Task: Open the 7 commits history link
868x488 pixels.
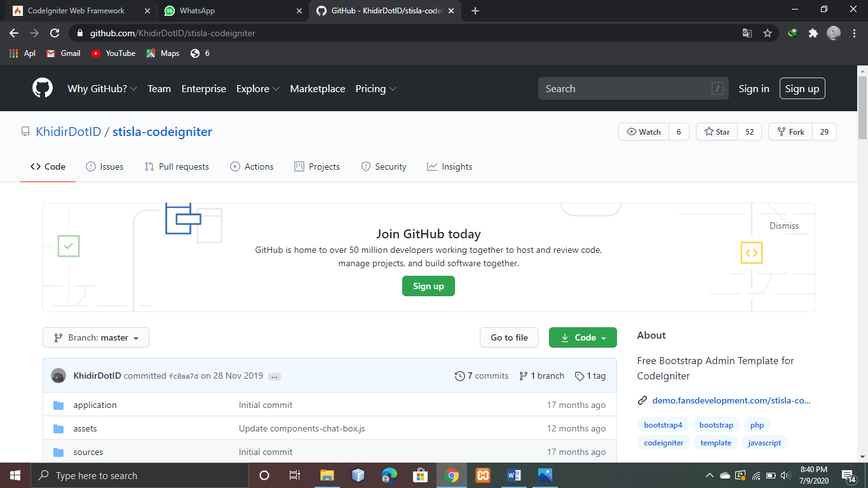Action: coord(482,376)
